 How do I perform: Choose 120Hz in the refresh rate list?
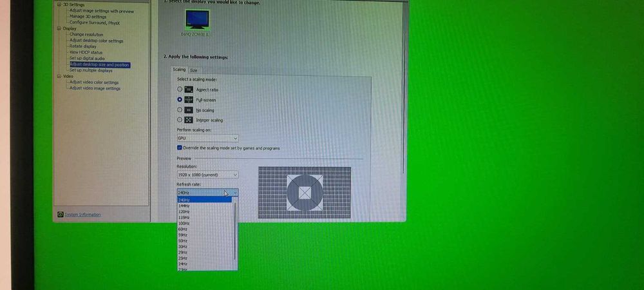pos(205,211)
